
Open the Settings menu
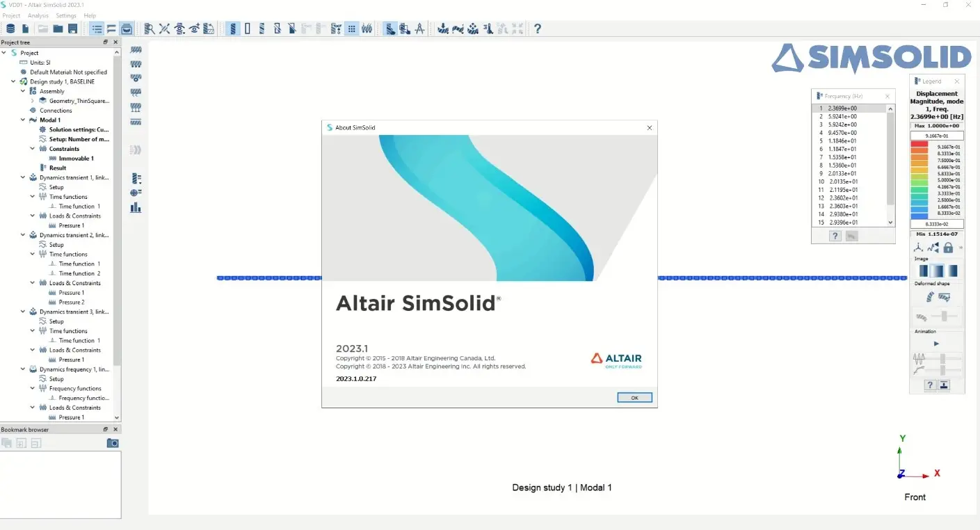66,15
